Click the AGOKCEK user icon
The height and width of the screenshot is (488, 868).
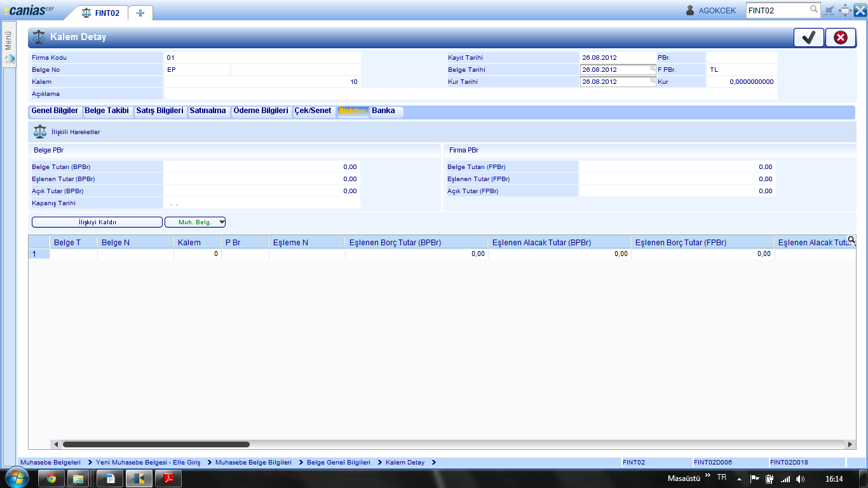(690, 10)
